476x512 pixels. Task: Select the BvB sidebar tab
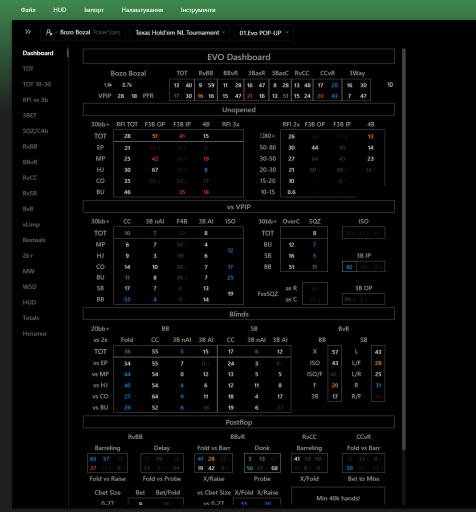point(28,209)
